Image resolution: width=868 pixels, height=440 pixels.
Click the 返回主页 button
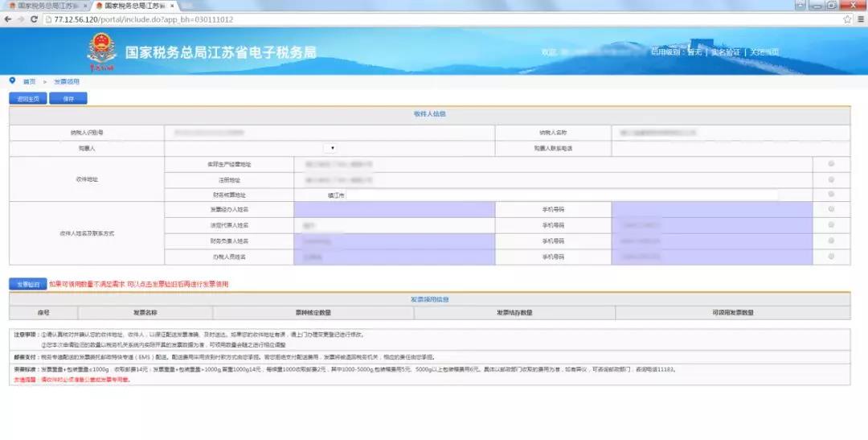27,99
